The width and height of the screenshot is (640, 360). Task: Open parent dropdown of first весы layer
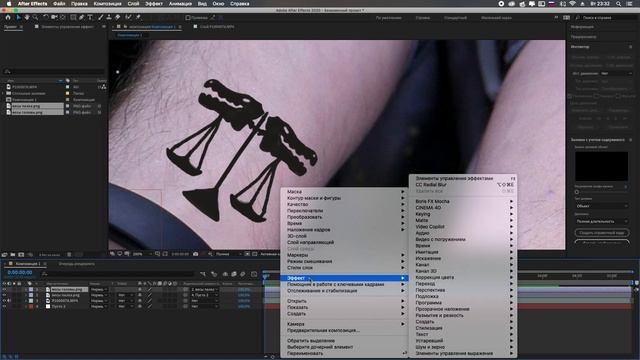[204, 289]
